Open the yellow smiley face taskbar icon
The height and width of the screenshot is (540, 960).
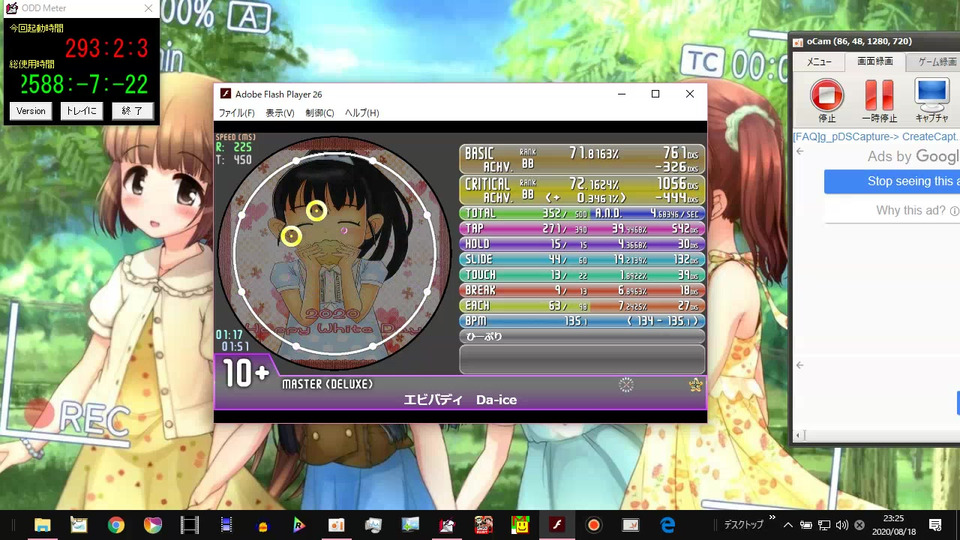pyautogui.click(x=520, y=525)
